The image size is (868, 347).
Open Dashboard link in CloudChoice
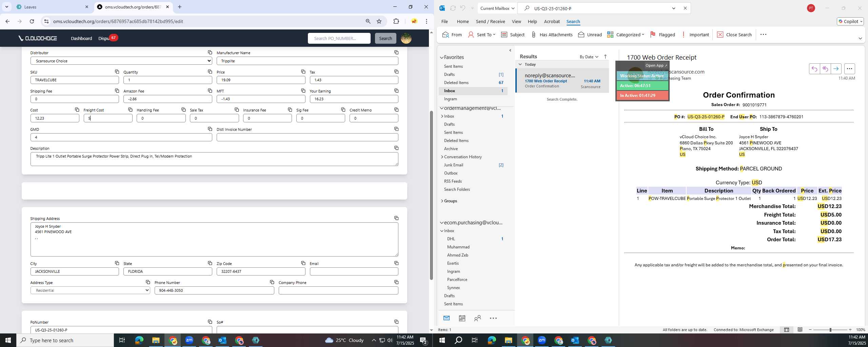point(81,38)
